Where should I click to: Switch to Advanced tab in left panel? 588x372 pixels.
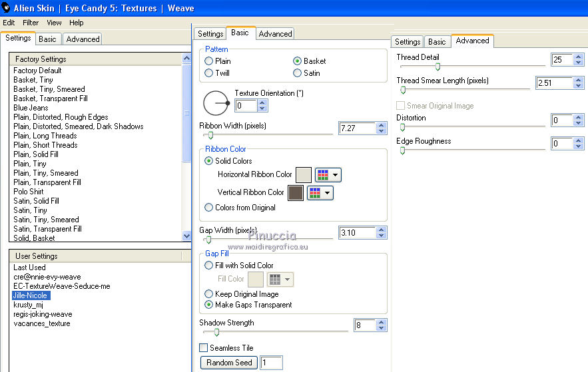[x=83, y=39]
